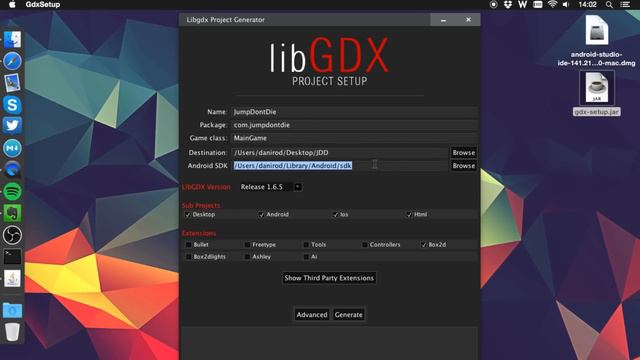Click the volume icon in menu bar

tap(566, 4)
